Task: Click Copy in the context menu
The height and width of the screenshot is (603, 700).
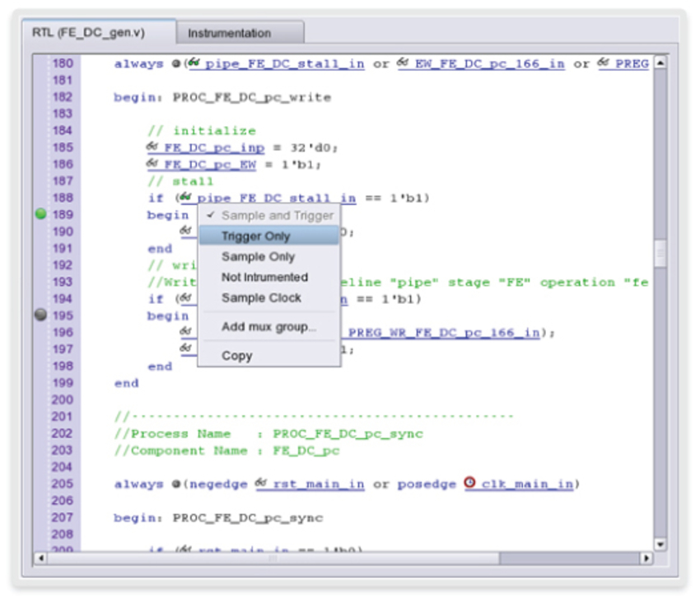Action: 236,356
